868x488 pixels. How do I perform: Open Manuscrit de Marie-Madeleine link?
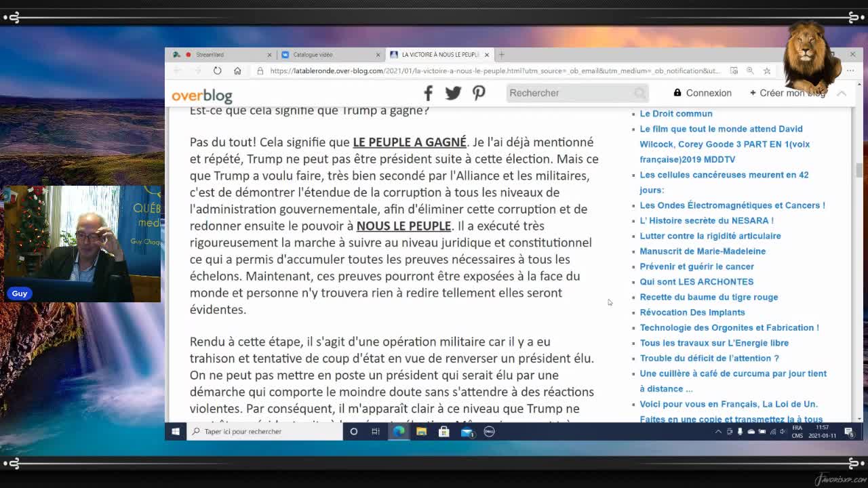(x=703, y=251)
